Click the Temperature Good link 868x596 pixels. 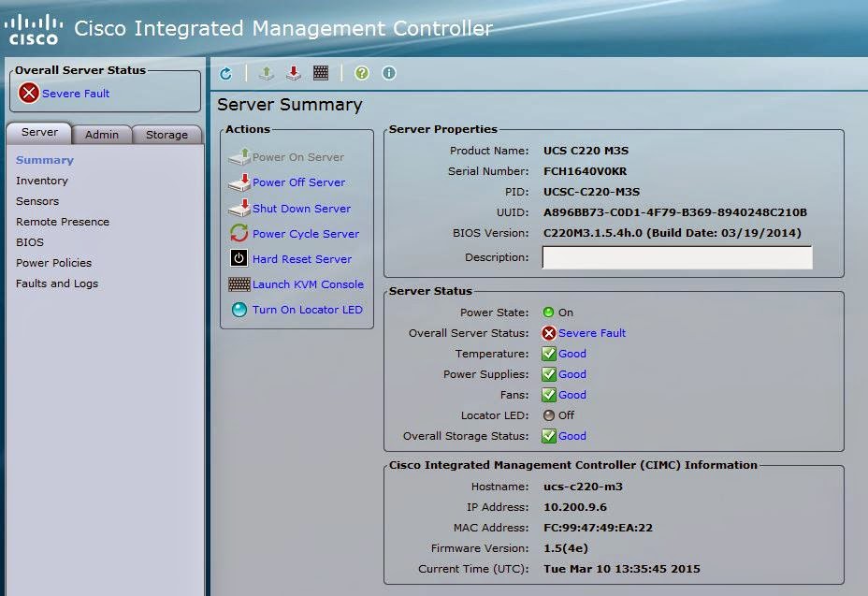point(571,354)
